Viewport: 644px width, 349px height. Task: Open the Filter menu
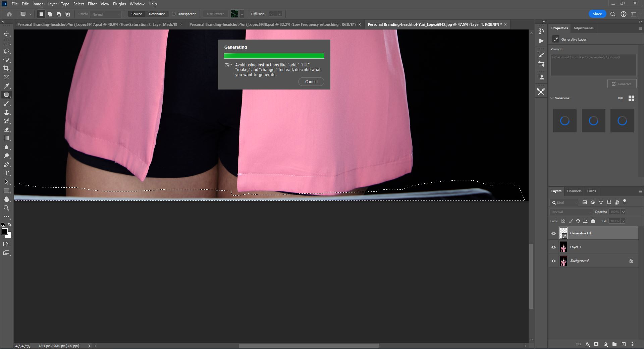(x=92, y=4)
